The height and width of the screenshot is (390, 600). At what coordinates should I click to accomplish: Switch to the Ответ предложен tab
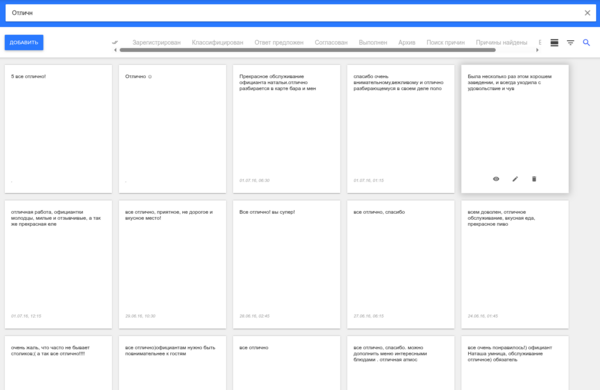(x=279, y=42)
